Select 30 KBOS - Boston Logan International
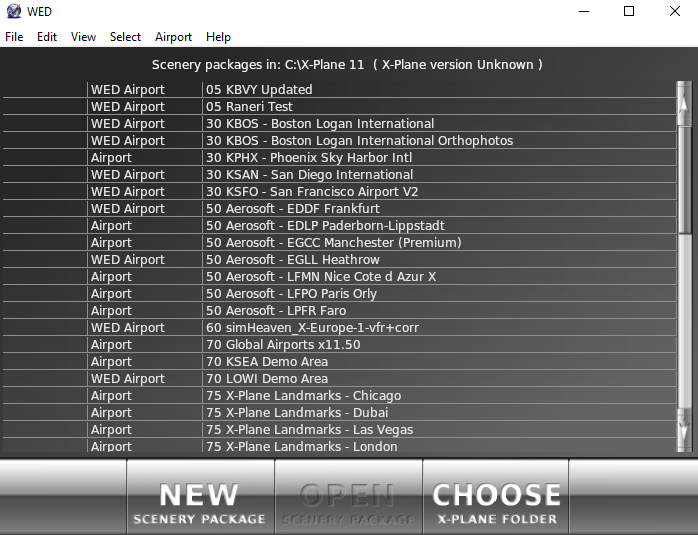 339,123
